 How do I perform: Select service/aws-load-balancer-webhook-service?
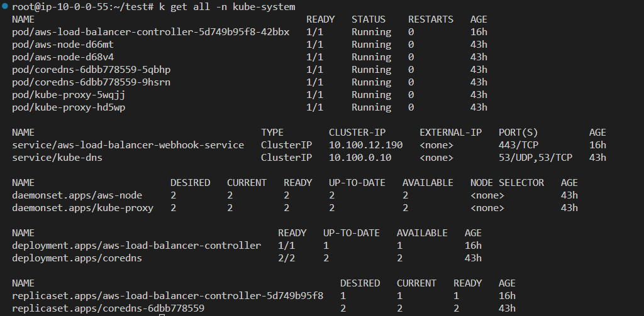128,145
